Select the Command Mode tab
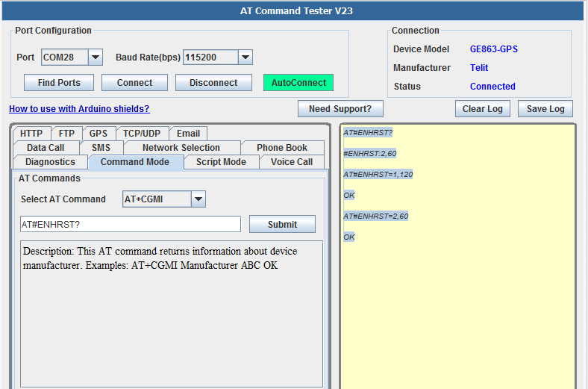 (135, 162)
